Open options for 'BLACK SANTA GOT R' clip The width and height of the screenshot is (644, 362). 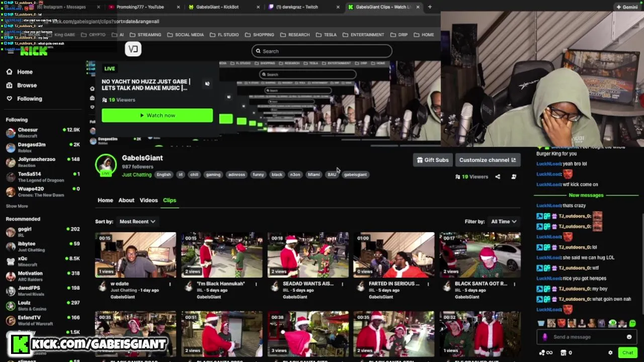pyautogui.click(x=514, y=285)
